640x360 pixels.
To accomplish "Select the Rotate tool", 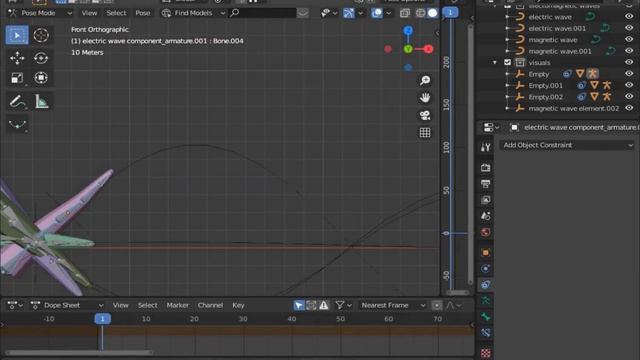I will tap(41, 58).
